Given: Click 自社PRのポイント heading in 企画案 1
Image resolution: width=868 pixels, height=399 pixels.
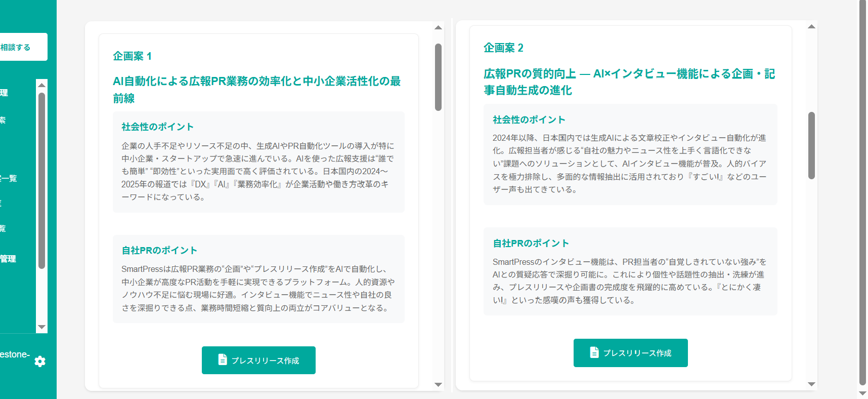Looking at the screenshot, I should click(159, 250).
